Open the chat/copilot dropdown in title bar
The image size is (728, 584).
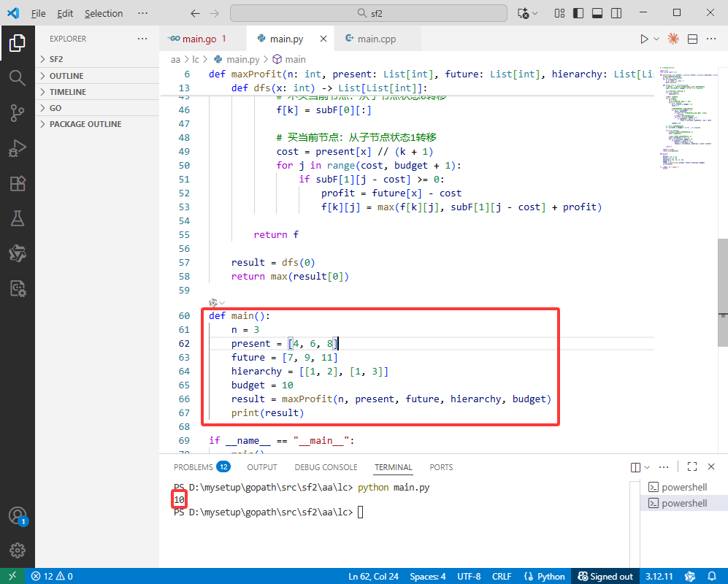click(x=534, y=13)
